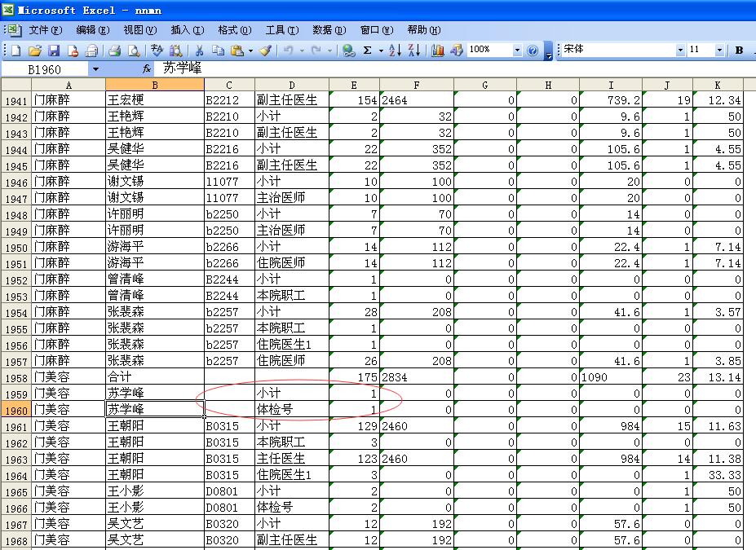Open the 100% zoom dropdown

tap(517, 50)
